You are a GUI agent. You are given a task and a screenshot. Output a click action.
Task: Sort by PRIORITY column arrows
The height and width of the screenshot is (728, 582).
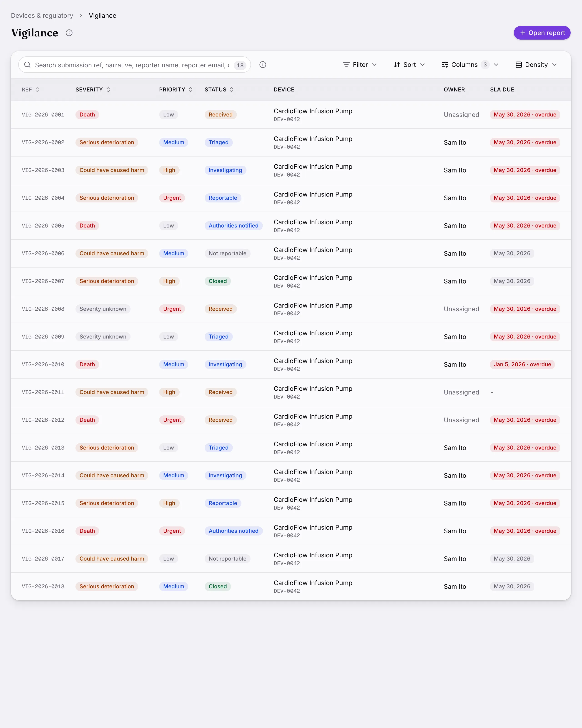pyautogui.click(x=191, y=89)
